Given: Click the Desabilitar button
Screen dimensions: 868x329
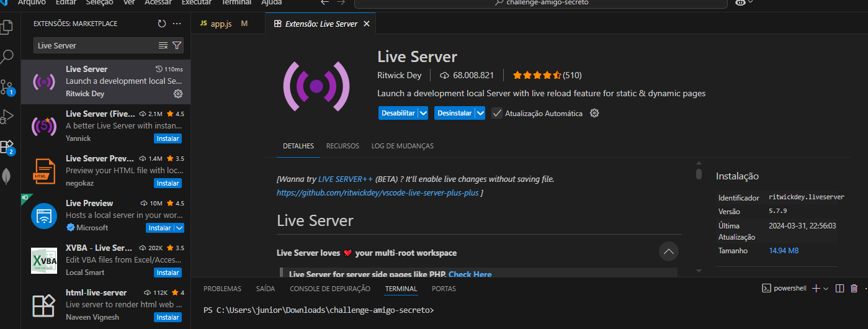Looking at the screenshot, I should coord(398,113).
